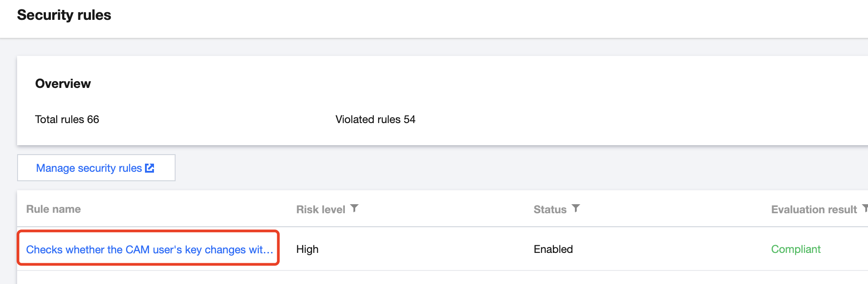Select the Enabled status cell
Screen dimensions: 868x284
(x=553, y=249)
